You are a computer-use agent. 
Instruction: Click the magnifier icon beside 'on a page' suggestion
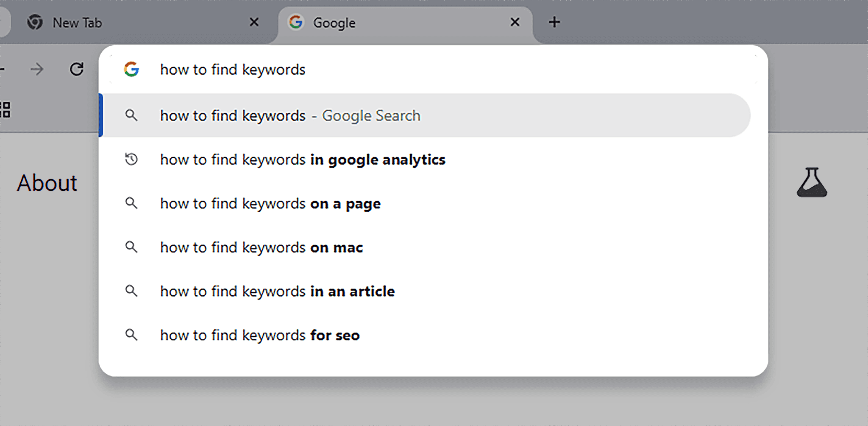click(132, 203)
